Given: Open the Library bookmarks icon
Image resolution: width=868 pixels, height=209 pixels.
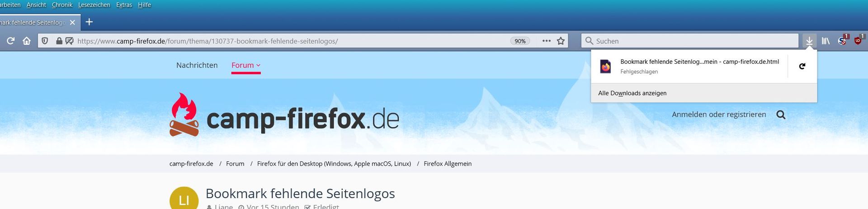Looking at the screenshot, I should click(x=826, y=41).
